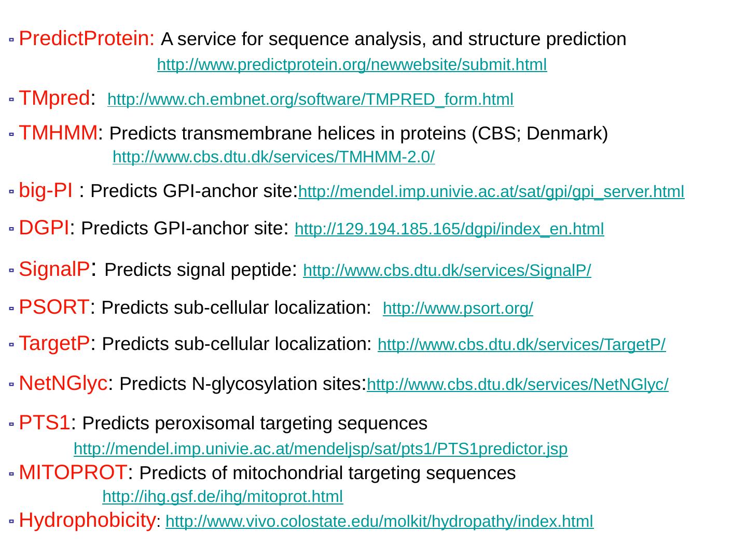Click the TMPRED form embnet link
Viewport: 747px width, 560px height.
(x=310, y=100)
